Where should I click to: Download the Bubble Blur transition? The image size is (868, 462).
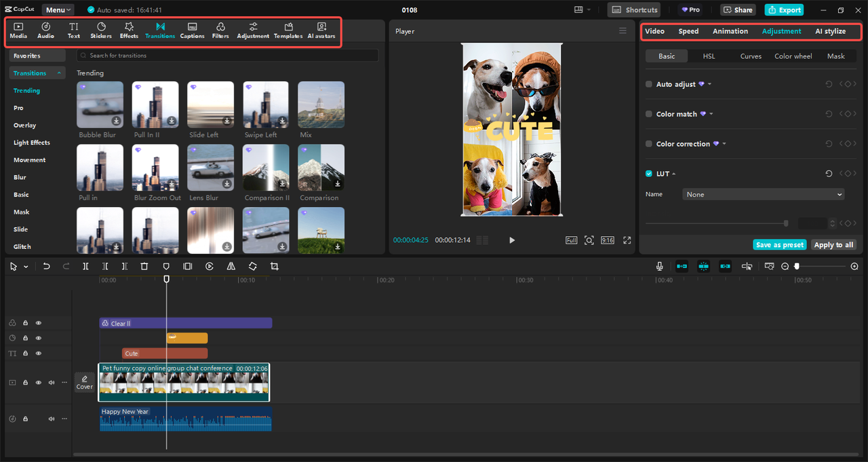(117, 121)
